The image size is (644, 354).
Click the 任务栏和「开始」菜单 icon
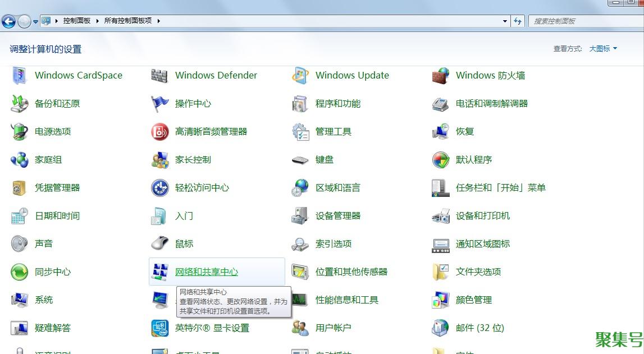(440, 188)
